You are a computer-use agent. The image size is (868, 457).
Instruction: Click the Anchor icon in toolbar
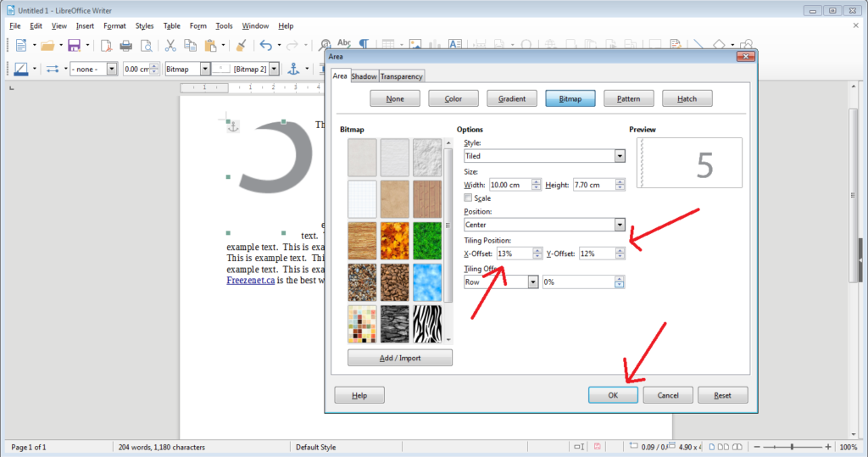pos(295,69)
